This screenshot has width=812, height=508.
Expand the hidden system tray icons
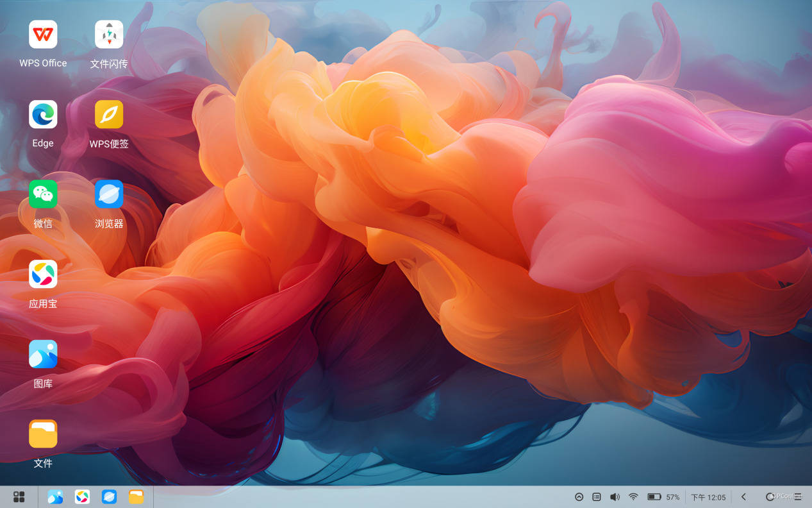(579, 497)
